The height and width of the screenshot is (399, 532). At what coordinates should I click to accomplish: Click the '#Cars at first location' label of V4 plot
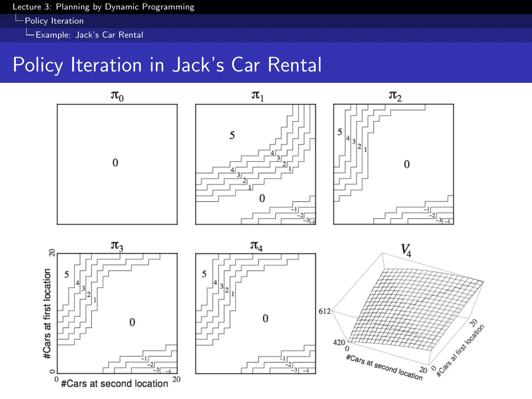(461, 350)
